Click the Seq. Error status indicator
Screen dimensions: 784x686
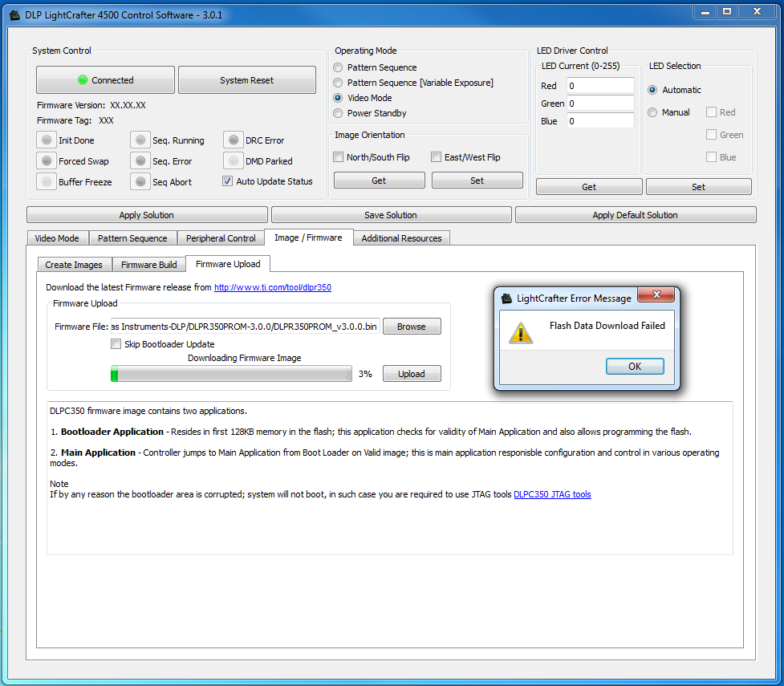pos(140,161)
